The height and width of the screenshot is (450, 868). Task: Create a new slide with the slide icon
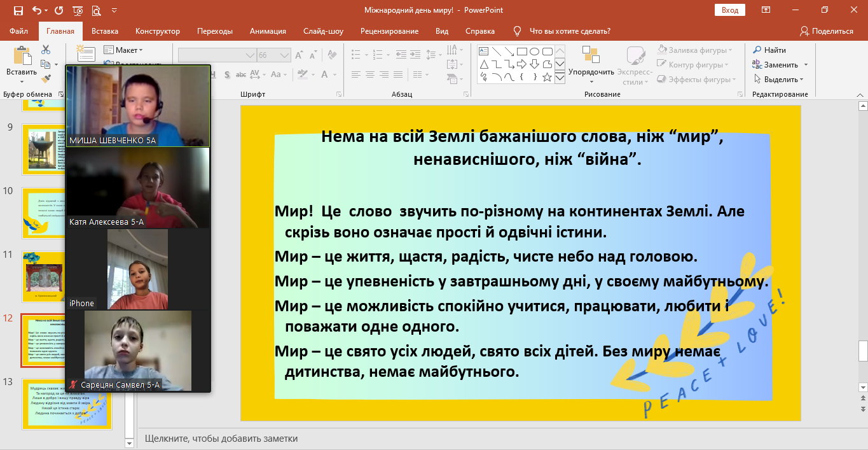coord(85,53)
